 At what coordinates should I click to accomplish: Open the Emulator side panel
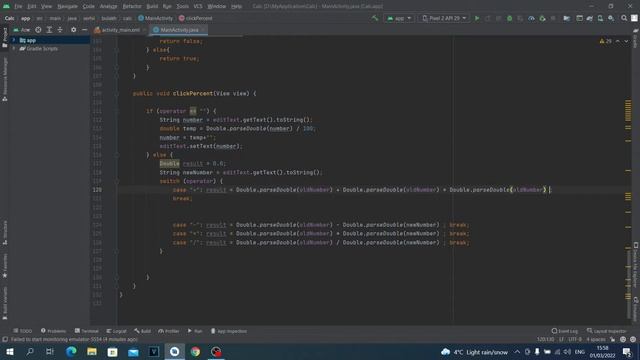636,309
